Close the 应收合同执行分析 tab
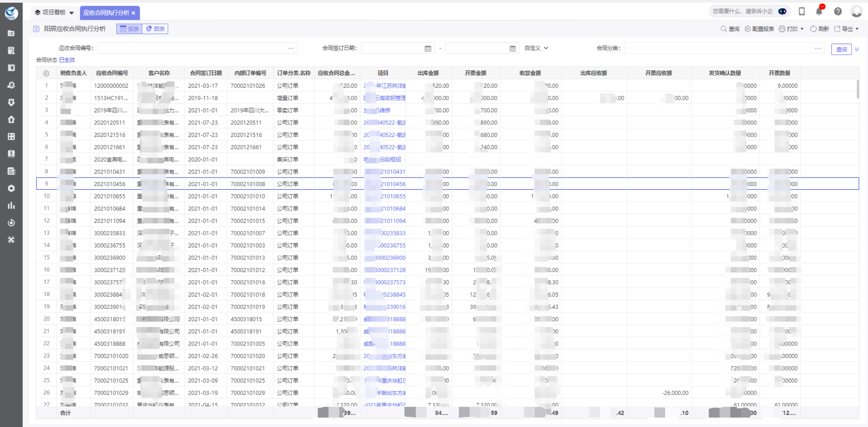 pyautogui.click(x=133, y=13)
